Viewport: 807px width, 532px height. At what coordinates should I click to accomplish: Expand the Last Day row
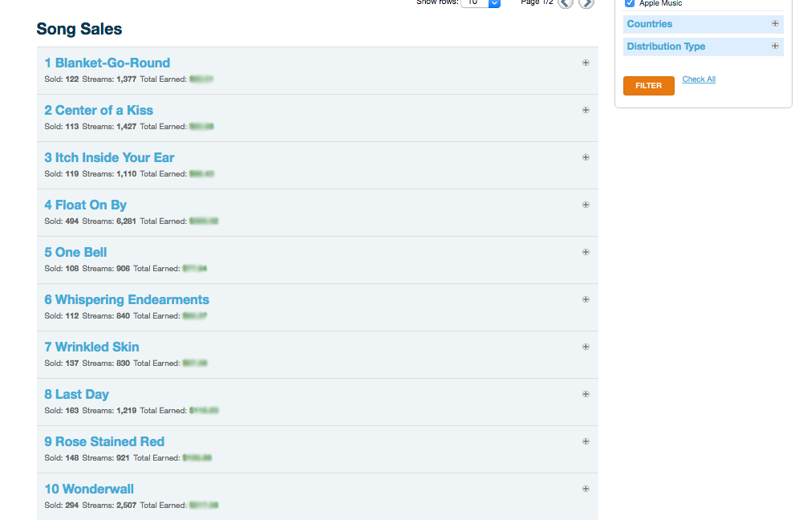pos(586,395)
